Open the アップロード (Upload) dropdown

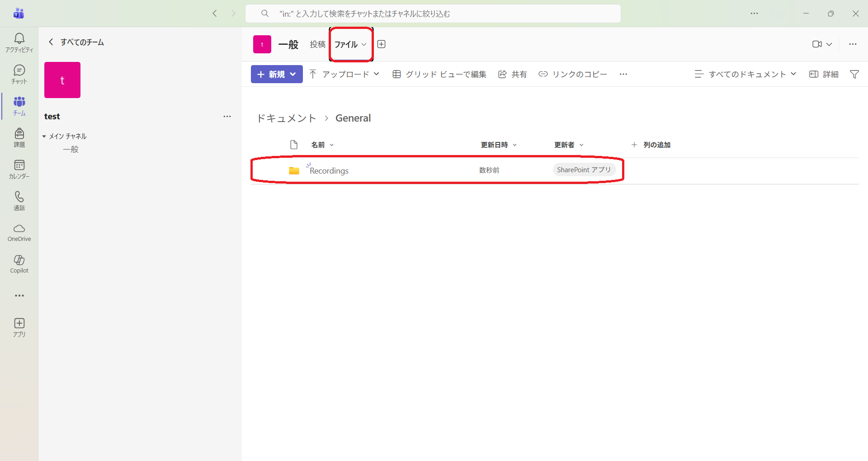[344, 74]
